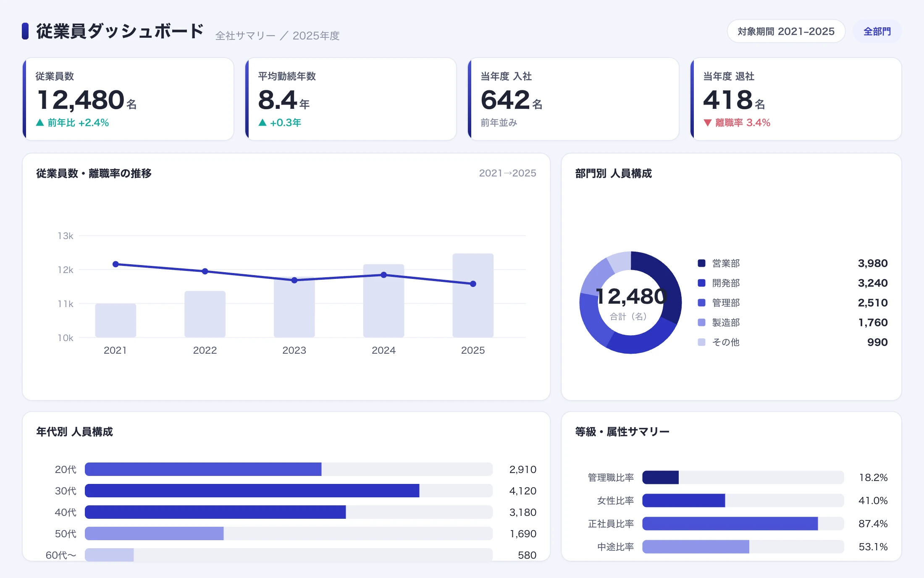924x578 pixels.
Task: Open the 対象期間 2021-2025 period selector
Action: pos(786,32)
